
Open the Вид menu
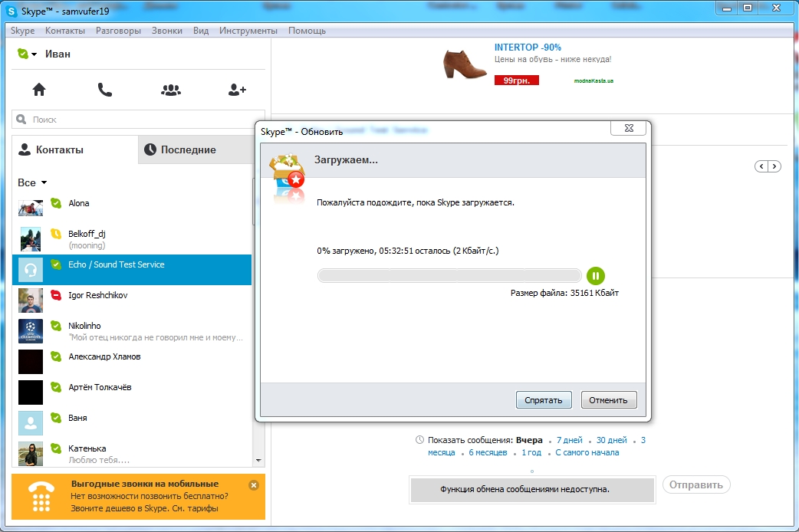point(201,31)
